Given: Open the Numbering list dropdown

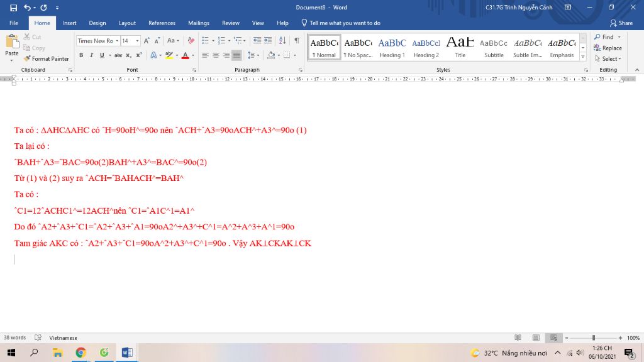Looking at the screenshot, I should (x=229, y=40).
